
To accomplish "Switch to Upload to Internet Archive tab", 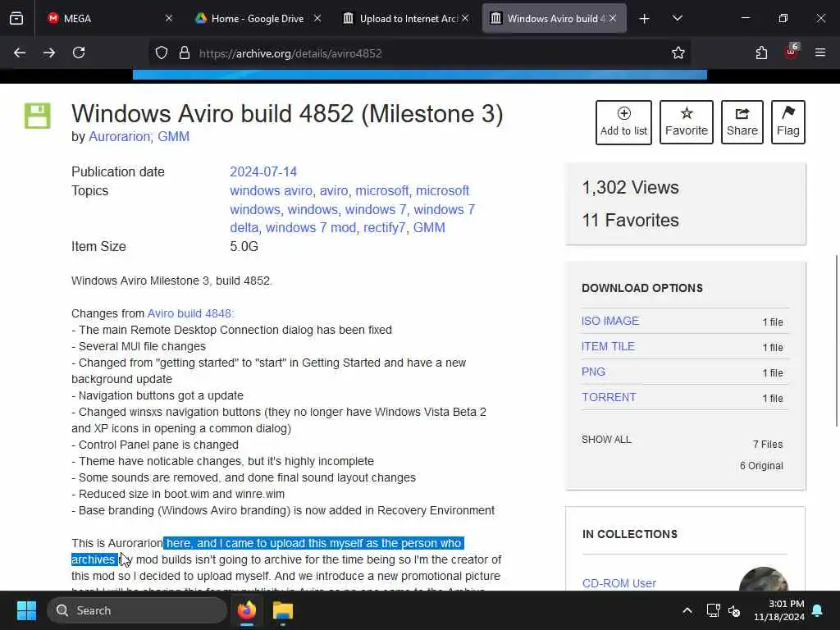I will [405, 18].
